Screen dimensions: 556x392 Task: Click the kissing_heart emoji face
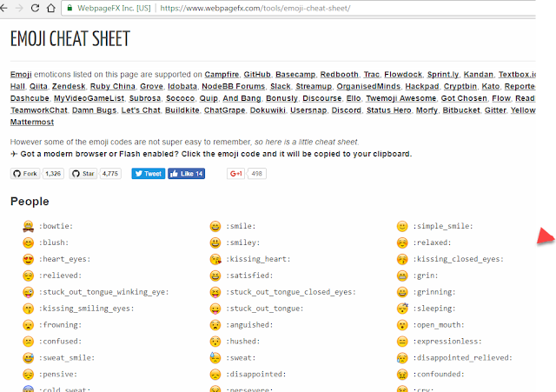[215, 259]
